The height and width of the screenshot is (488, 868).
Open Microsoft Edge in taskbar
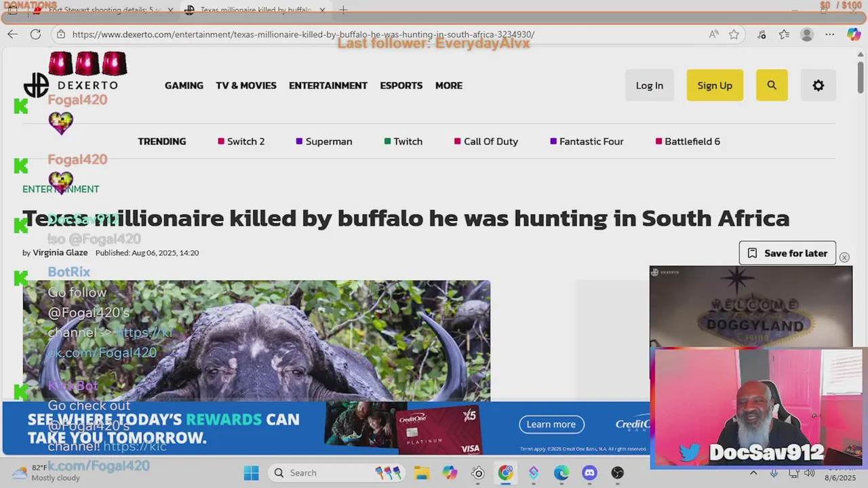(561, 473)
